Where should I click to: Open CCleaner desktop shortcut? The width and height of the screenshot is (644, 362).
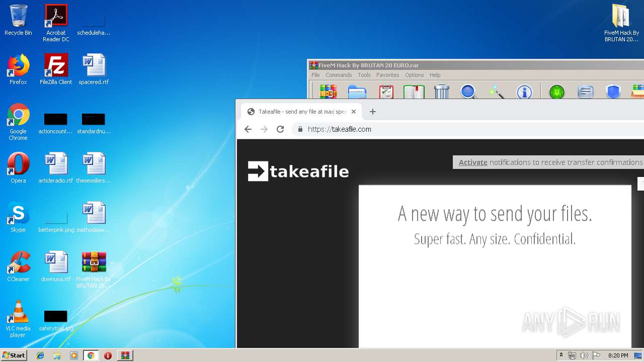pyautogui.click(x=18, y=266)
